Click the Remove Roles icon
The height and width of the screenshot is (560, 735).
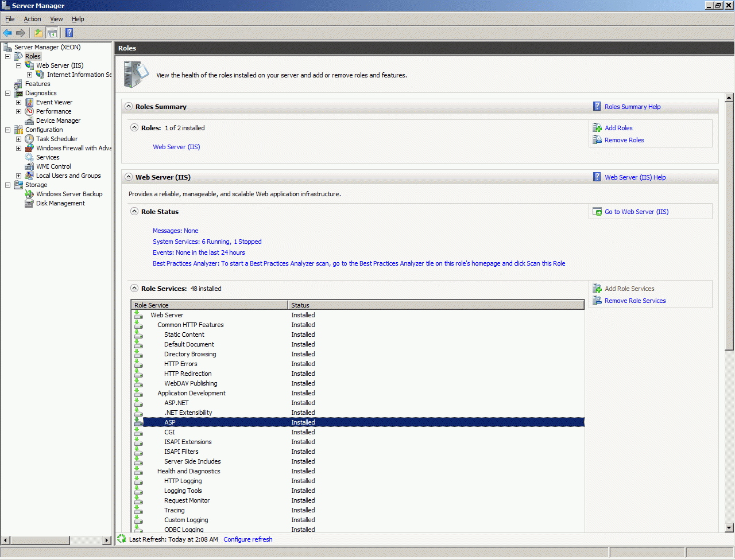(x=597, y=140)
